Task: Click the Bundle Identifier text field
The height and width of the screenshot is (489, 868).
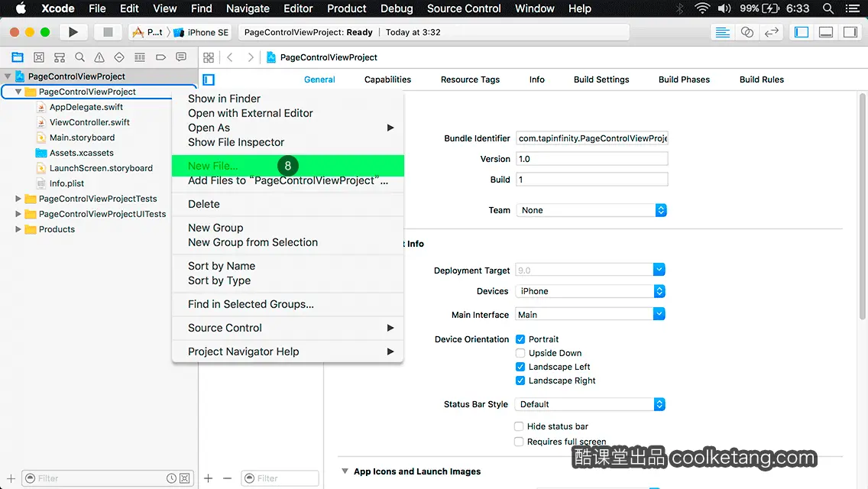Action: tap(591, 138)
